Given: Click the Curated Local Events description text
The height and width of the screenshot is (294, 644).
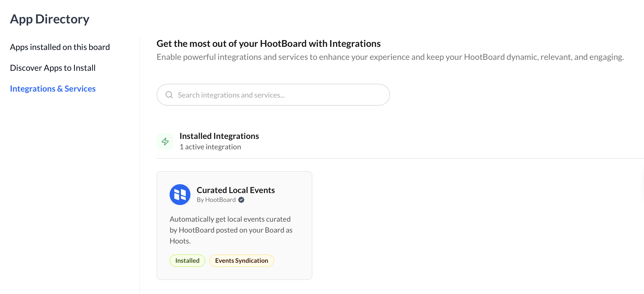Looking at the screenshot, I should pyautogui.click(x=231, y=230).
